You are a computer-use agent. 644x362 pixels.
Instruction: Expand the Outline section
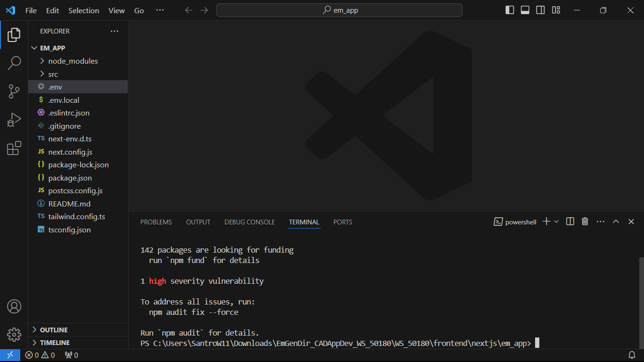click(78, 330)
